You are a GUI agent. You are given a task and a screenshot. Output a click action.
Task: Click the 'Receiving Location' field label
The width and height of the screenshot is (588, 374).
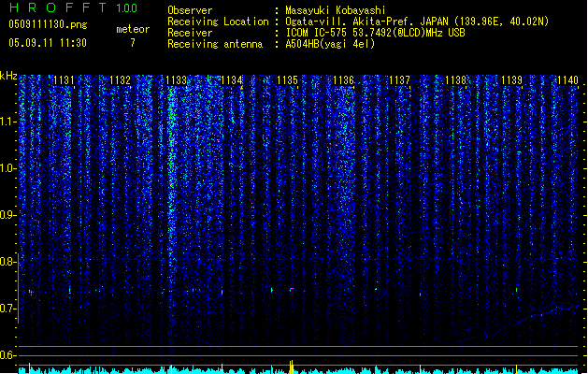[x=218, y=22]
